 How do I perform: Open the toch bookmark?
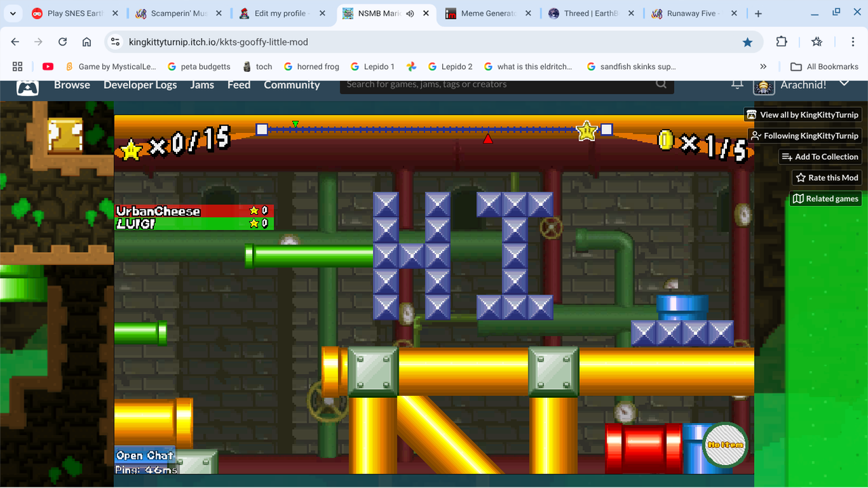pyautogui.click(x=257, y=66)
